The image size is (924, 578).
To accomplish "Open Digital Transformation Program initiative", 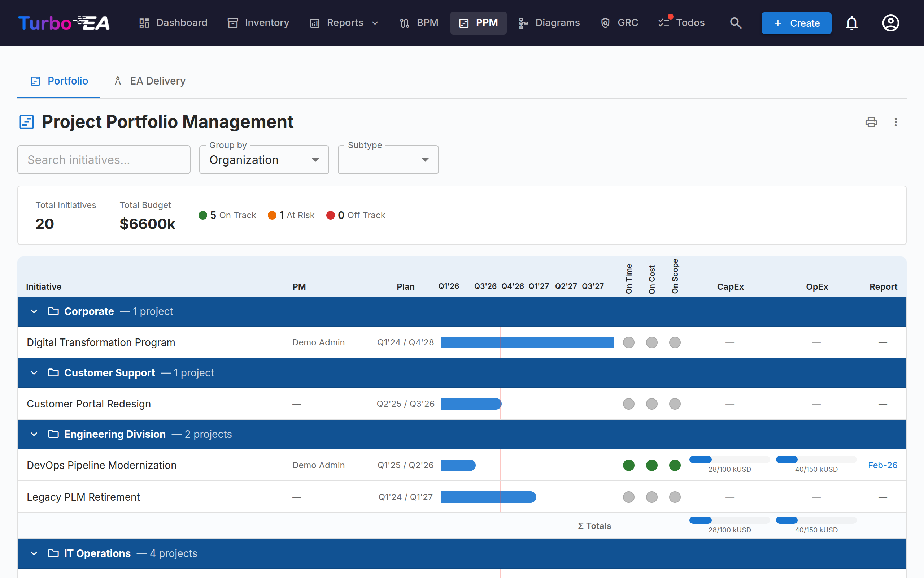I will [x=101, y=342].
